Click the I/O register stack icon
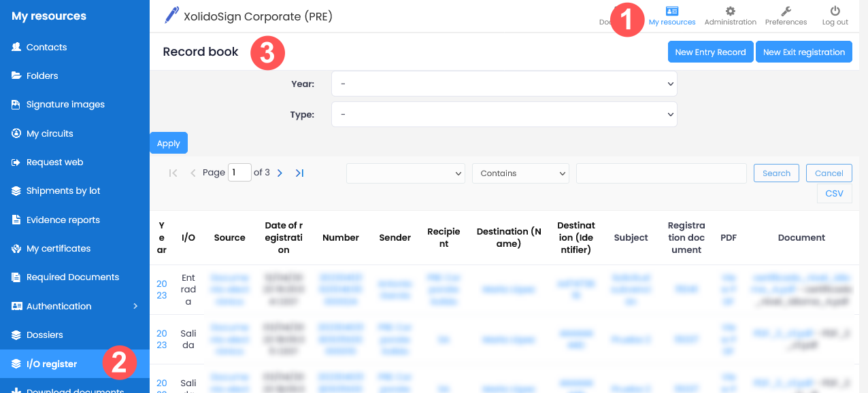The width and height of the screenshot is (868, 393). coord(16,364)
